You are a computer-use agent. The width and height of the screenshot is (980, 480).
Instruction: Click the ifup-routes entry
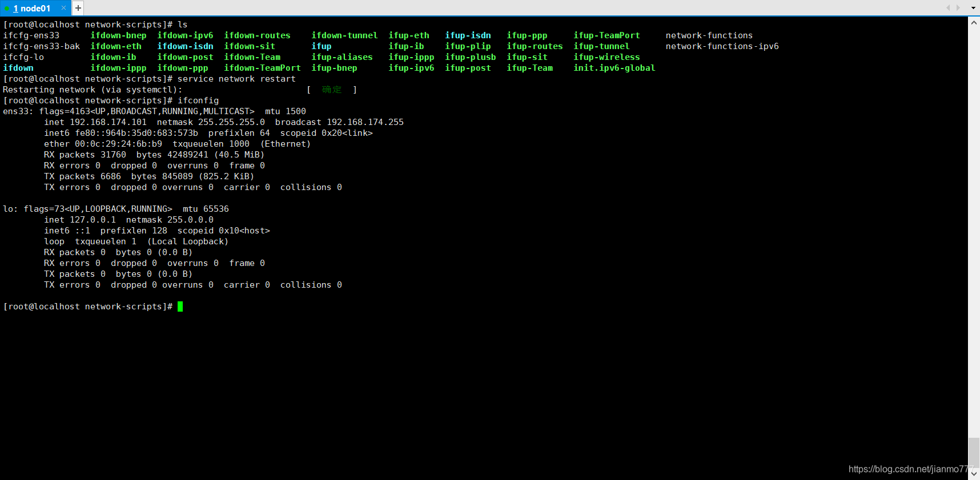point(535,46)
